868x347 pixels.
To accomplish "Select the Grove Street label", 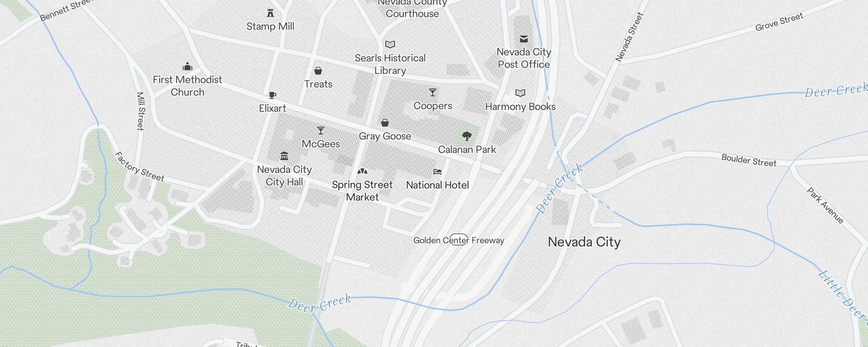I will [x=779, y=22].
